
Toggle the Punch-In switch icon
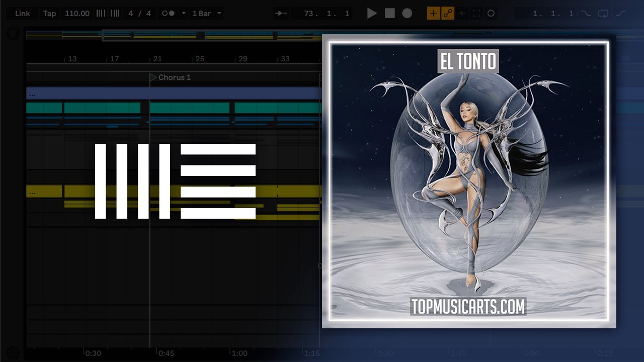pyautogui.click(x=586, y=14)
